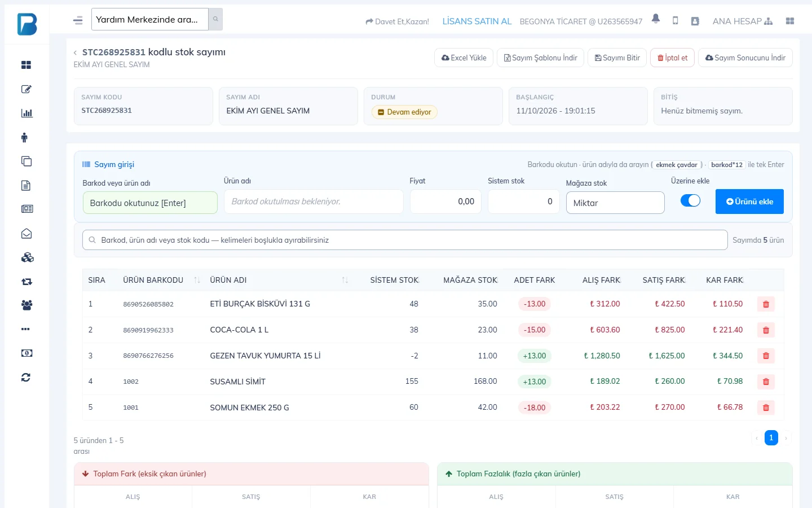This screenshot has height=508, width=812.
Task: Click the help center search magnifier button
Action: [215, 19]
